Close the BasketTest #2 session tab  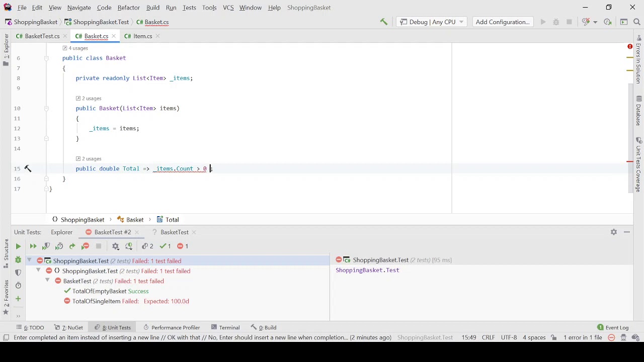[136, 232]
